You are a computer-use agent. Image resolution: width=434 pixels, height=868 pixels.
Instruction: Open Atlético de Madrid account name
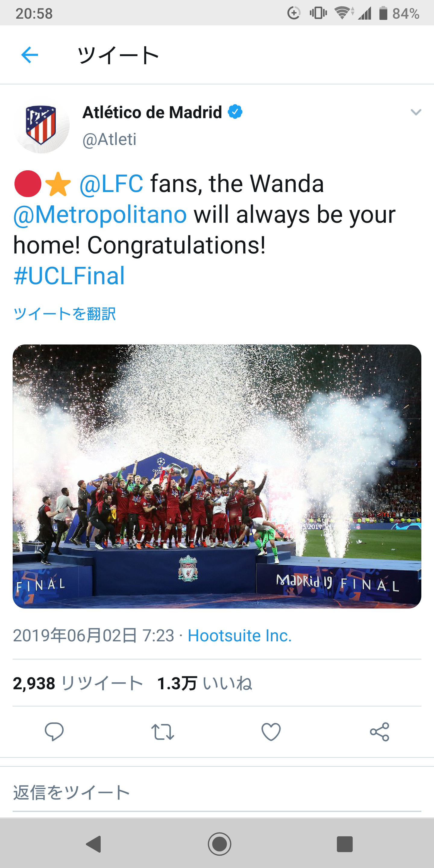pos(152,112)
